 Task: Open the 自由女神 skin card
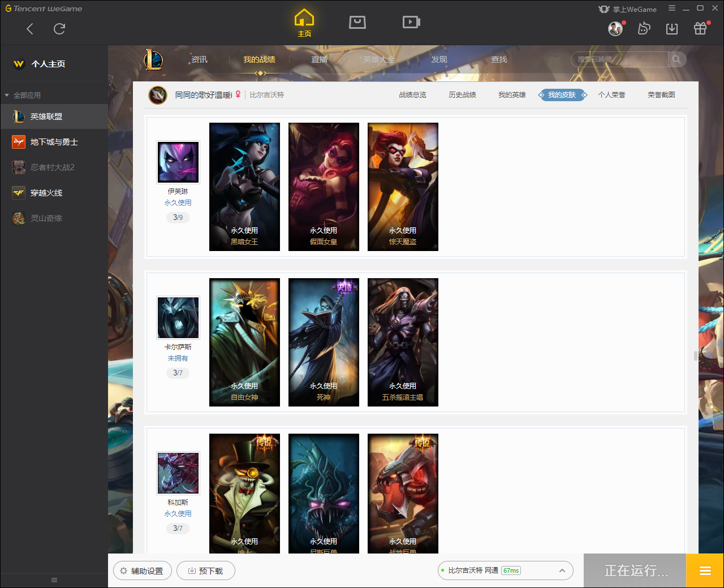[x=244, y=342]
